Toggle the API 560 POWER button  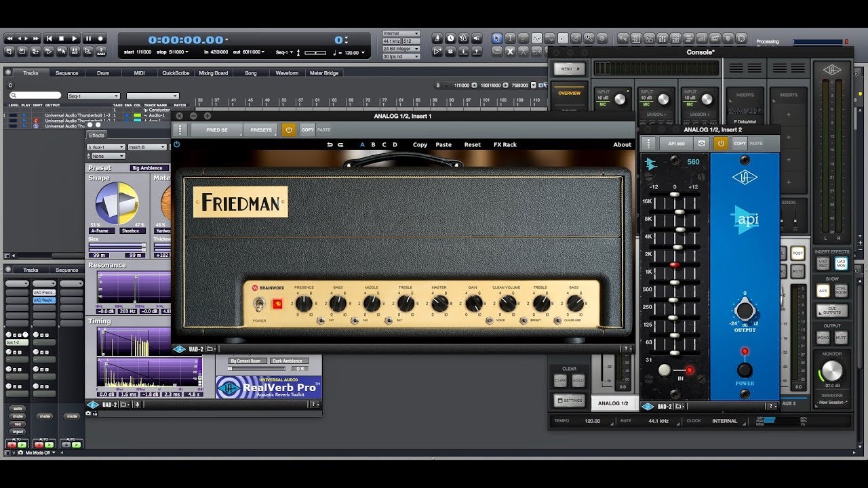(x=745, y=369)
